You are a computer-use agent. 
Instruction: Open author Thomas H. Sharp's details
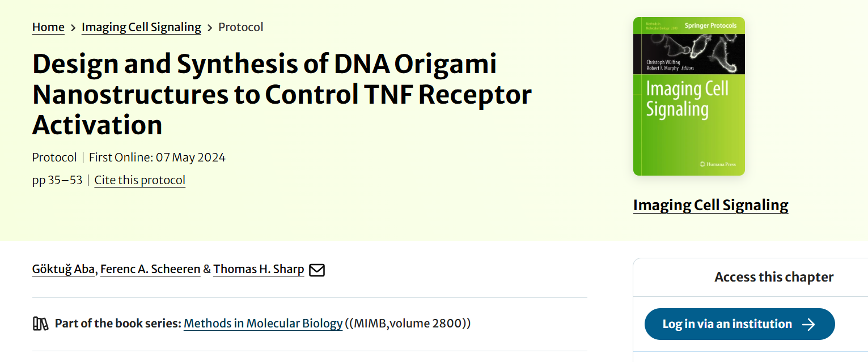point(259,269)
